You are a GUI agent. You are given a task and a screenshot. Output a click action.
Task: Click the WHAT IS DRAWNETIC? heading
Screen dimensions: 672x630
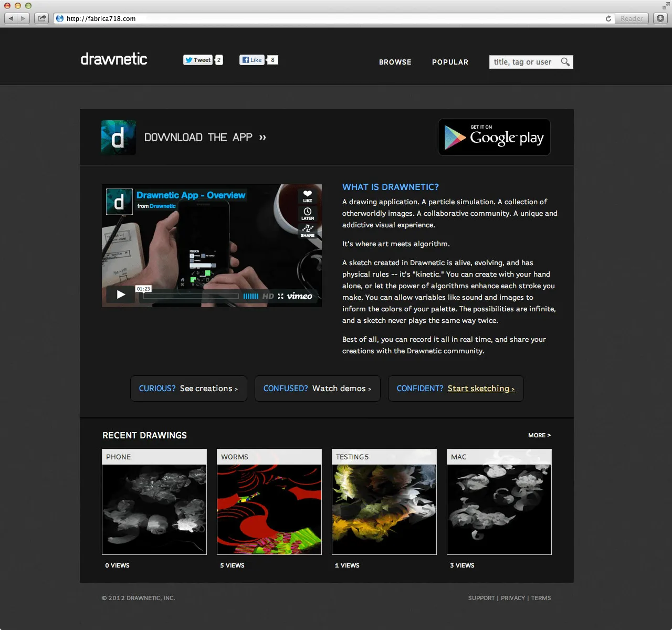click(x=391, y=187)
